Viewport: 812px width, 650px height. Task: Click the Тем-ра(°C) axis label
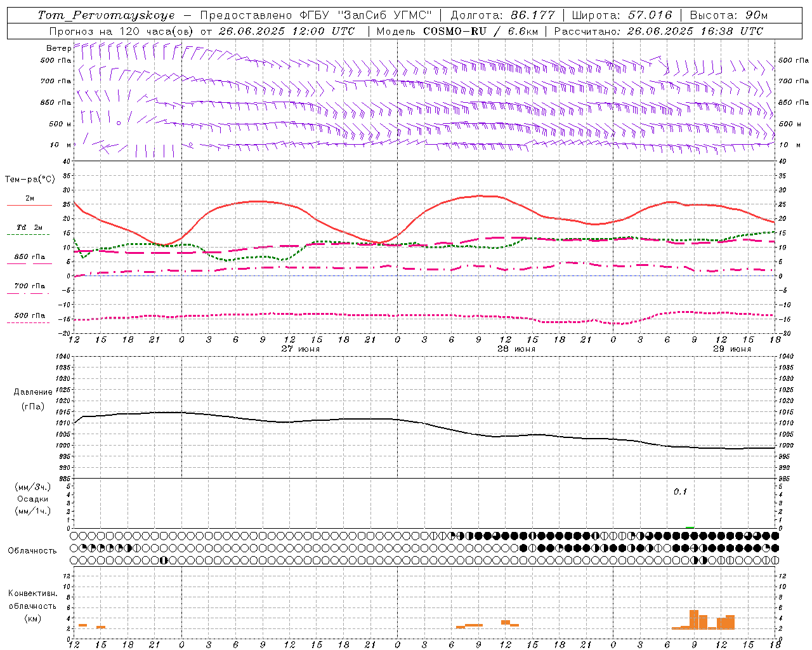coord(30,180)
